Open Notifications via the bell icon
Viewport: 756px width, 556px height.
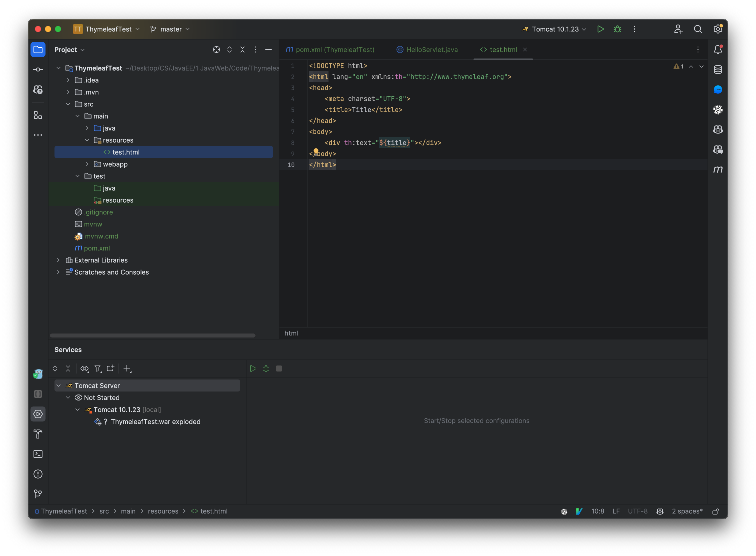click(x=718, y=49)
